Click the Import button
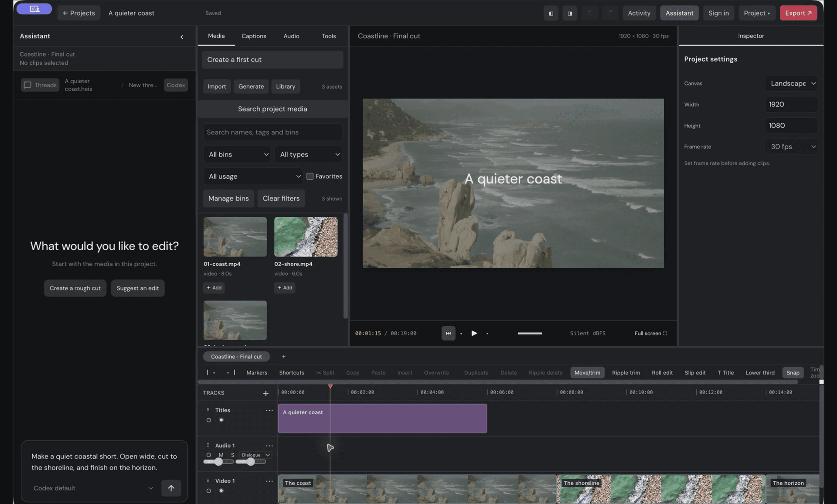The image size is (837, 504). [217, 86]
